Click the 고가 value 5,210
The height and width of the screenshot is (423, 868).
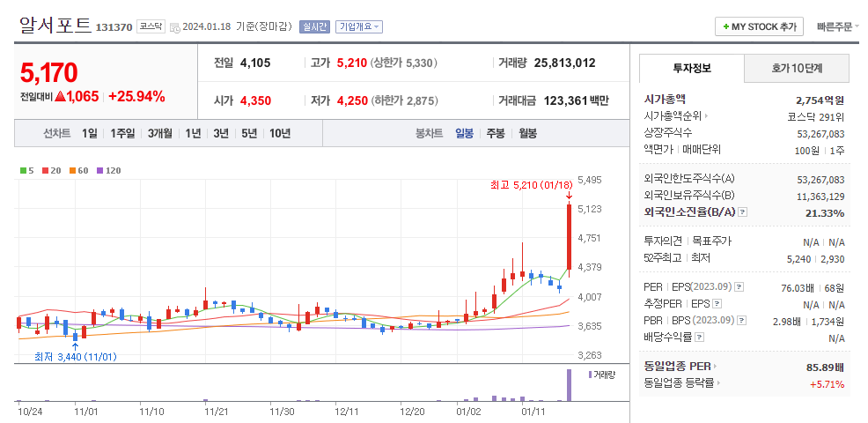click(352, 63)
